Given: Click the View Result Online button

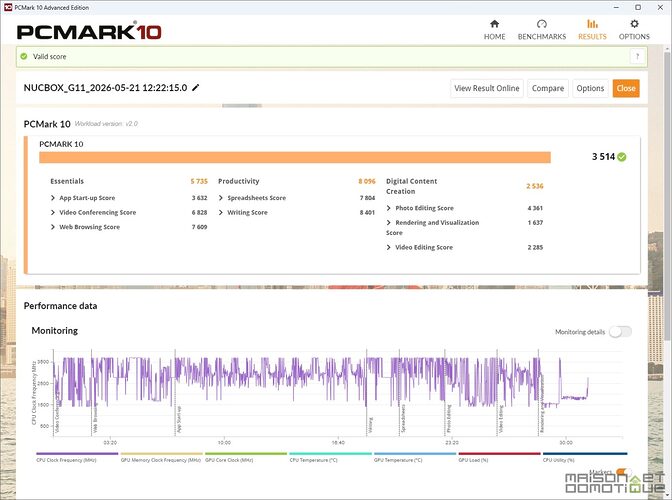Looking at the screenshot, I should [486, 88].
